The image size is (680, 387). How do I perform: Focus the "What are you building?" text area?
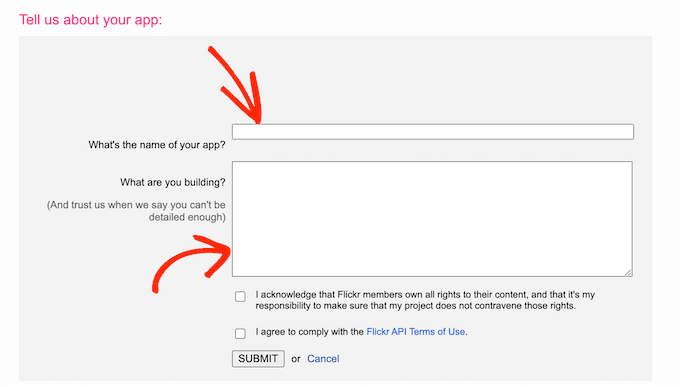[x=432, y=219]
